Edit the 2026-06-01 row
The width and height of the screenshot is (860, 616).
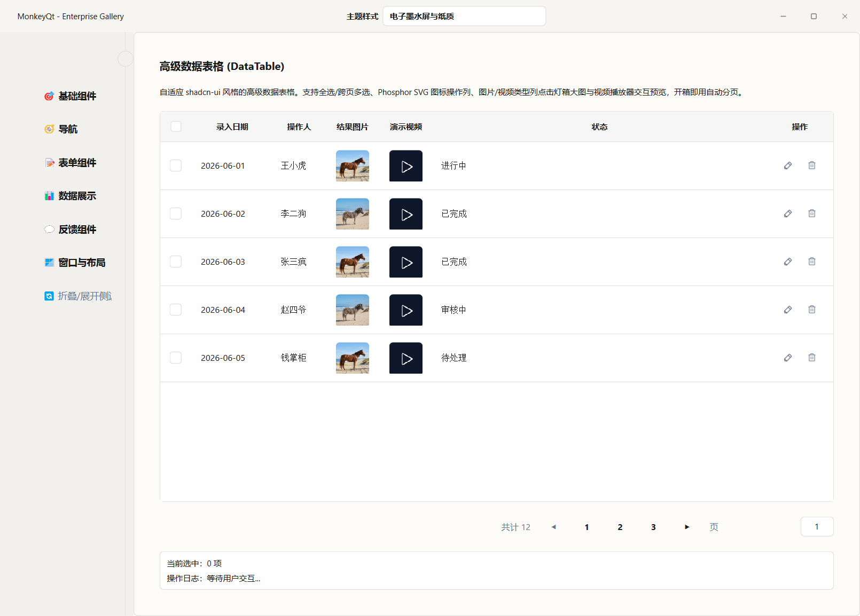point(788,165)
